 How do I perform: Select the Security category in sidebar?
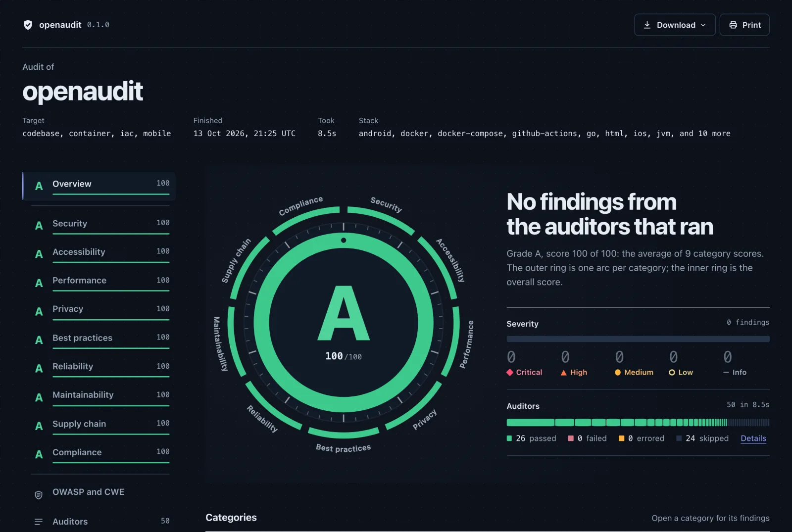click(100, 225)
